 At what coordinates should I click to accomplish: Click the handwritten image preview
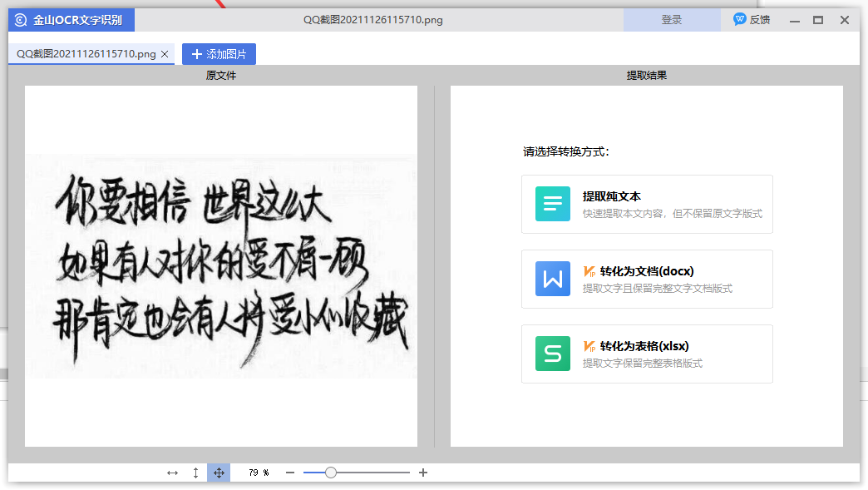click(221, 267)
